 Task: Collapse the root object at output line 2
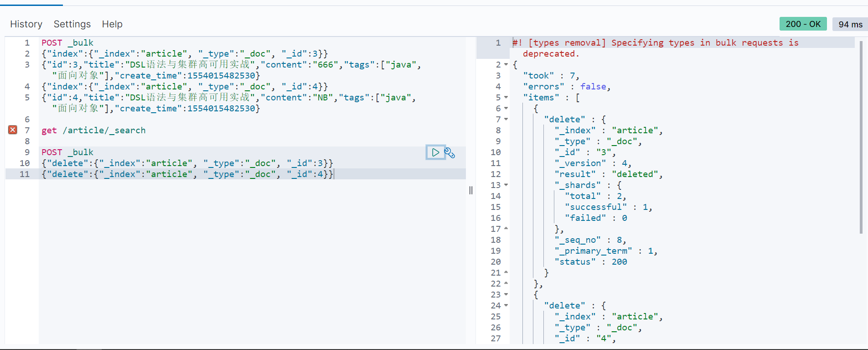pyautogui.click(x=506, y=65)
